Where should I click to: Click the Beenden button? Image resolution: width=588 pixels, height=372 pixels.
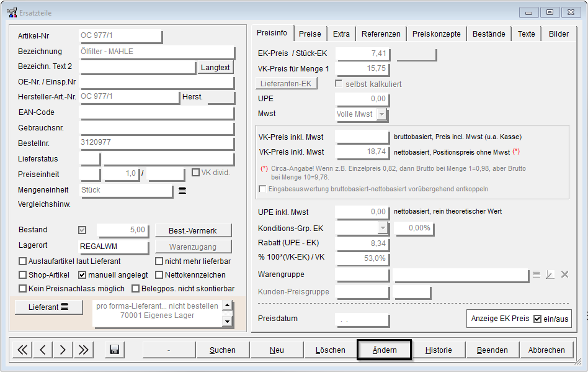(x=492, y=350)
